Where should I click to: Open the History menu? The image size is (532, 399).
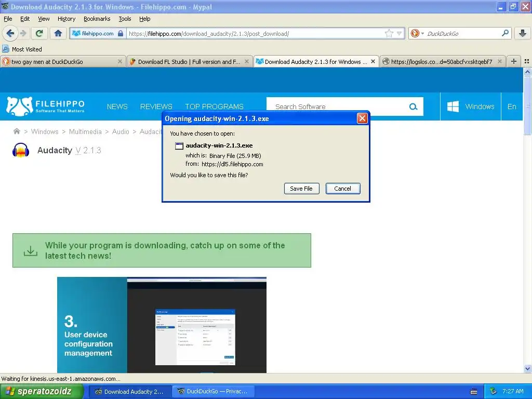66,19
